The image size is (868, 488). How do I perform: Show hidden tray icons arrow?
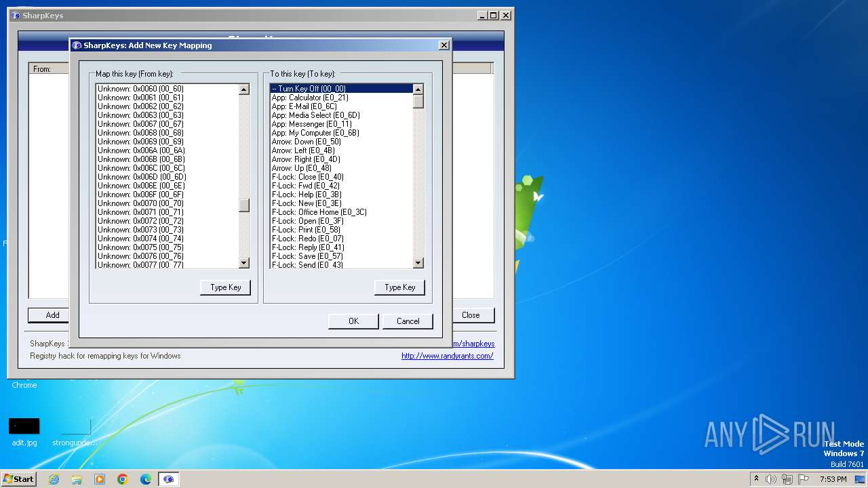(x=756, y=479)
